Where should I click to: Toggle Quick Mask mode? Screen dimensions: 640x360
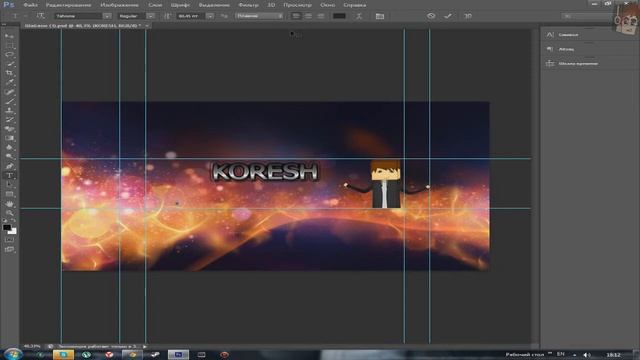9,240
